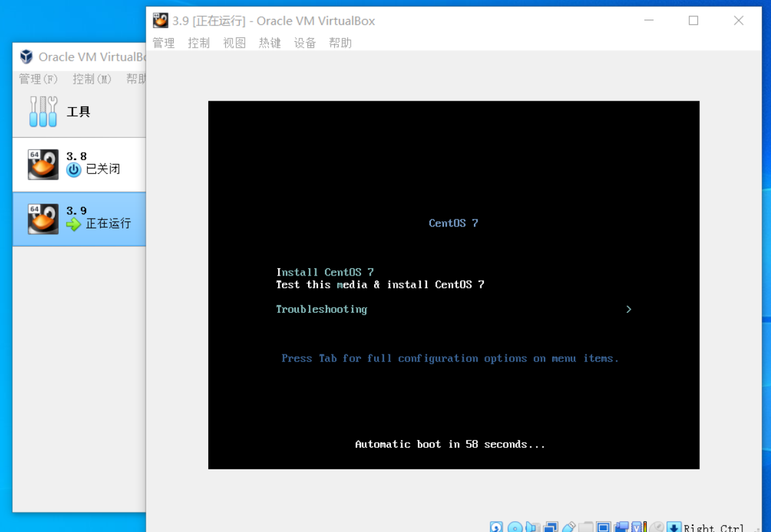Open the 帮助 menu in the 3.9 VM window
This screenshot has height=532, width=771.
tap(340, 43)
